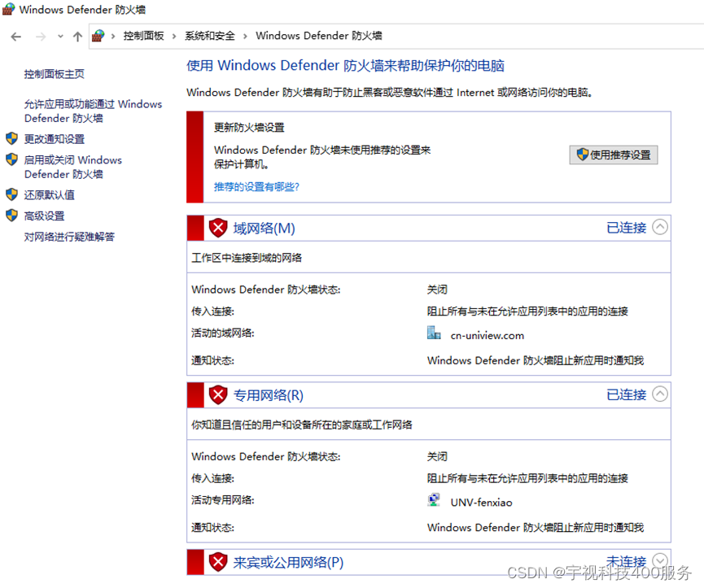Open 更改通知设置 link
Screen dimensions: 704x588
55,139
